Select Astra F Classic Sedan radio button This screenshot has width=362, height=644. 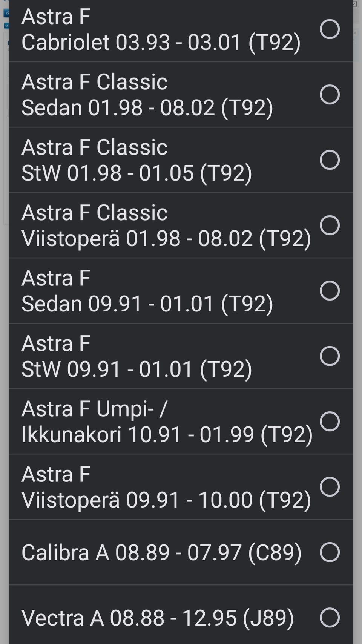click(330, 94)
